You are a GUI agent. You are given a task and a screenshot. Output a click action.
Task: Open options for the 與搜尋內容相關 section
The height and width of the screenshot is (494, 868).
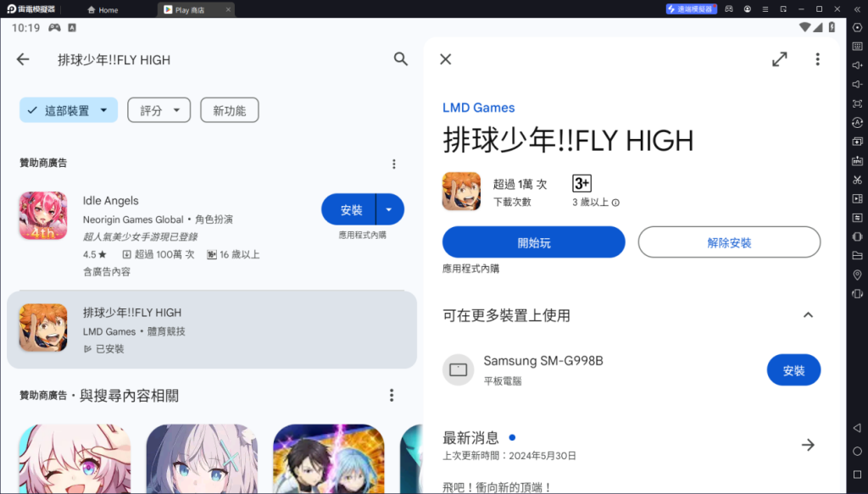(392, 395)
